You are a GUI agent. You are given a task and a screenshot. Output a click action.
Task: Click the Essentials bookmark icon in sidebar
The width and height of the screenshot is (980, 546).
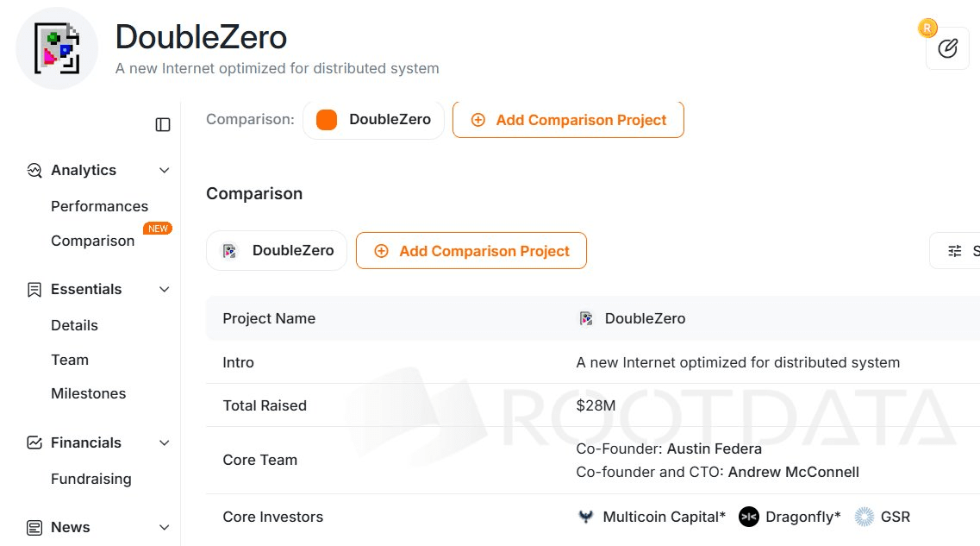pyautogui.click(x=34, y=289)
